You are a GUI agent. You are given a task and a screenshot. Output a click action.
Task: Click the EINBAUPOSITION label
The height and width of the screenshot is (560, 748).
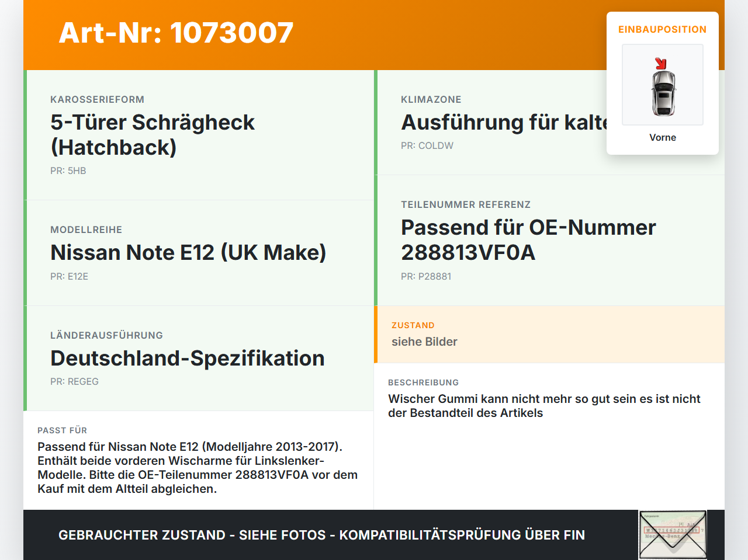663,29
